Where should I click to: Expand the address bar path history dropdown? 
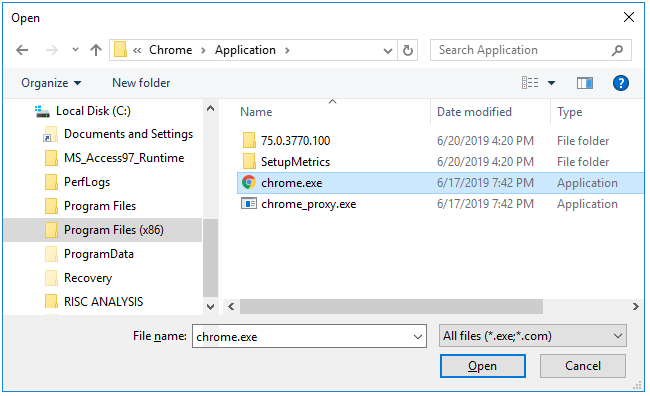pos(388,51)
